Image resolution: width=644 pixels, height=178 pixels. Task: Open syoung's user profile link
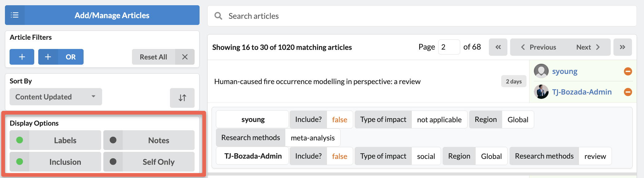tap(564, 71)
